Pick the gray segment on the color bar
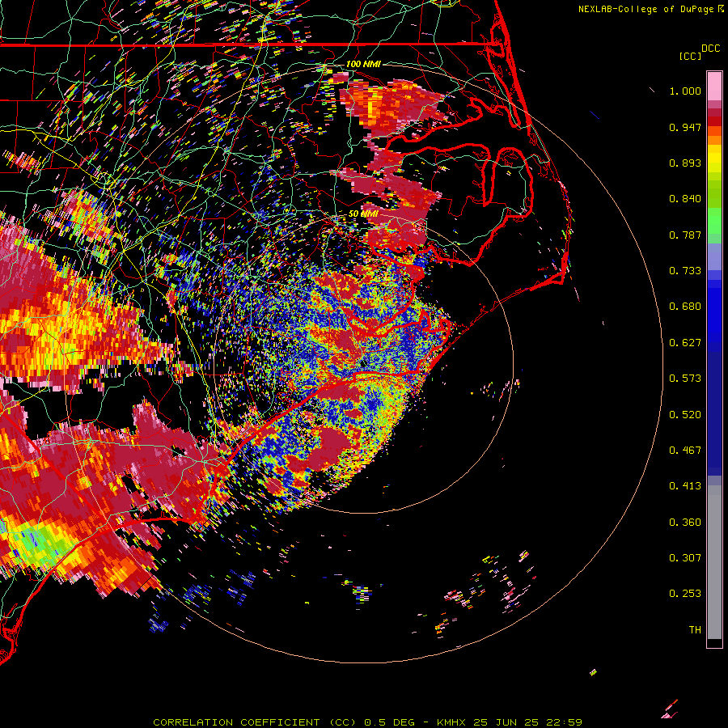This screenshot has width=728, height=728. (x=714, y=562)
